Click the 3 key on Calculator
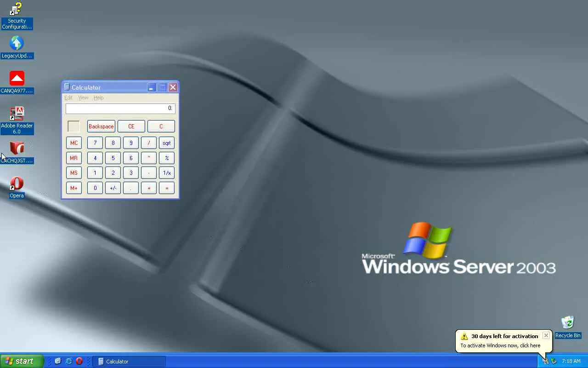 [x=131, y=173]
